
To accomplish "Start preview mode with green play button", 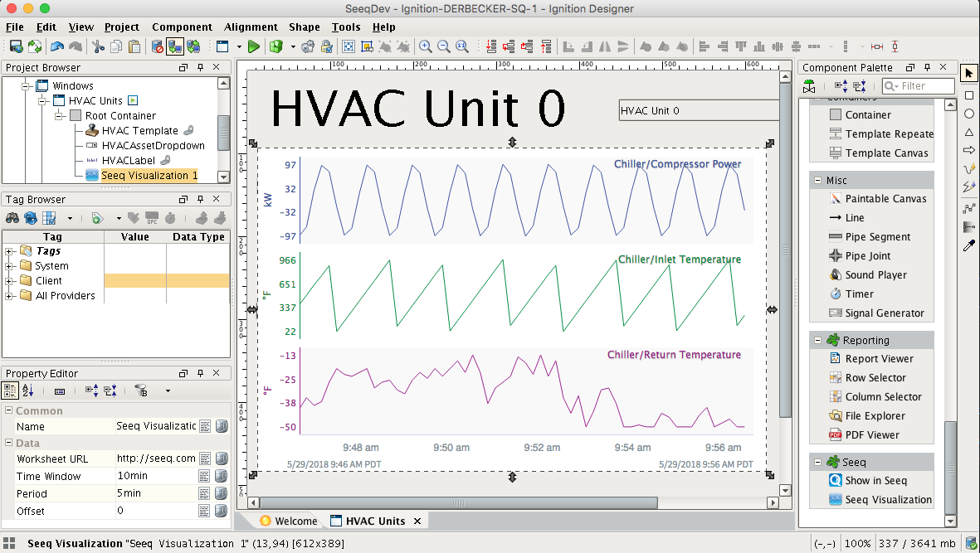I will tap(254, 46).
